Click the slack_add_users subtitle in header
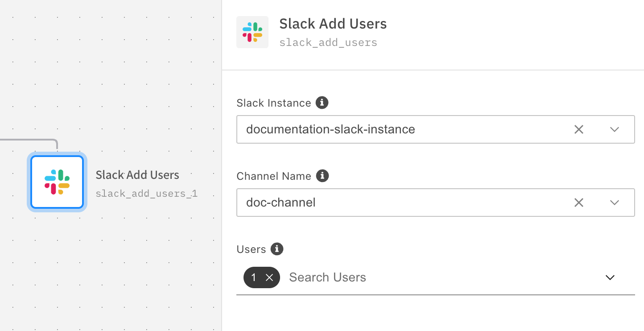Screen dimensions: 644x331 [x=328, y=43]
